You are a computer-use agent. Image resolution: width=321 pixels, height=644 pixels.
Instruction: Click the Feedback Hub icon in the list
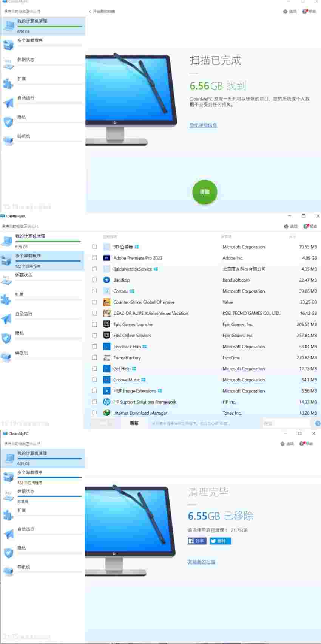click(106, 347)
